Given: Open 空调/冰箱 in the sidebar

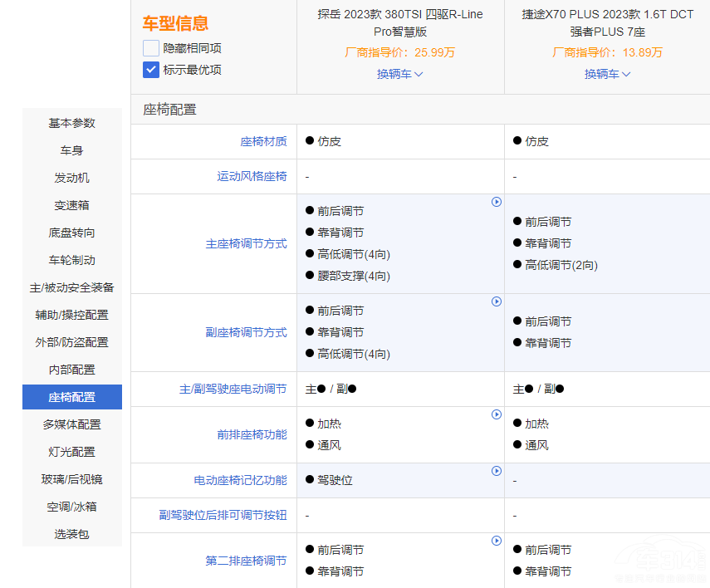Looking at the screenshot, I should tap(72, 507).
